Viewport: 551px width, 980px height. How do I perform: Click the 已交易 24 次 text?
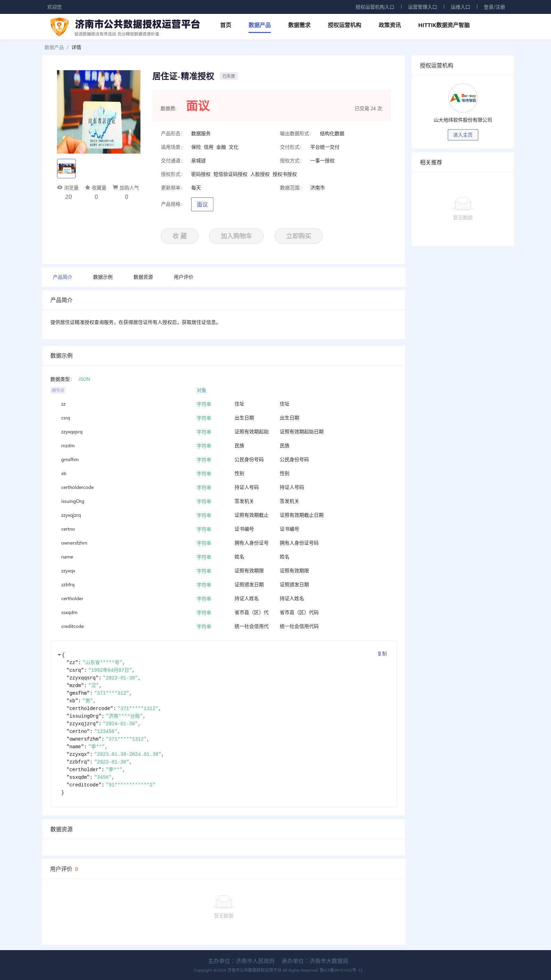point(368,108)
